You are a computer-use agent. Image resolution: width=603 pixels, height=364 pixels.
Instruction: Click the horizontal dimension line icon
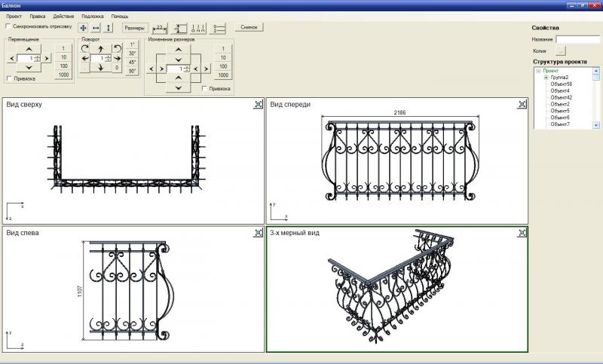160,28
